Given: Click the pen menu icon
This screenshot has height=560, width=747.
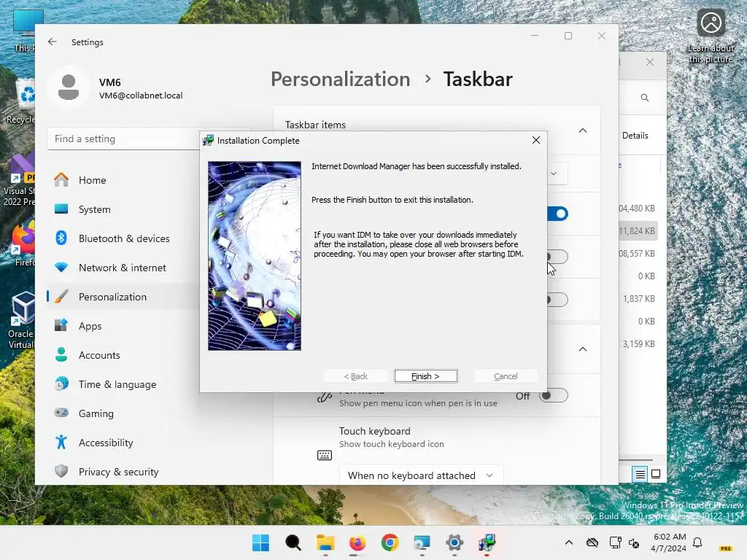Looking at the screenshot, I should coord(325,397).
